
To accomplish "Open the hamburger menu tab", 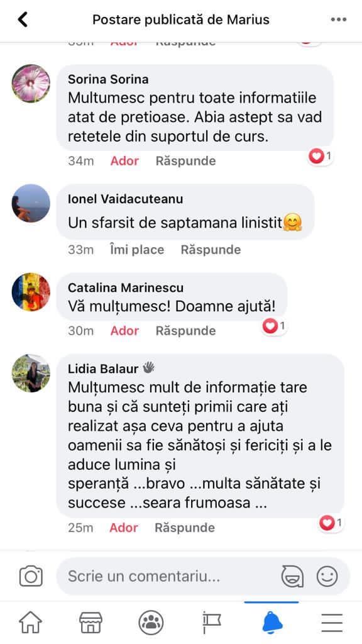I will click(x=332, y=623).
